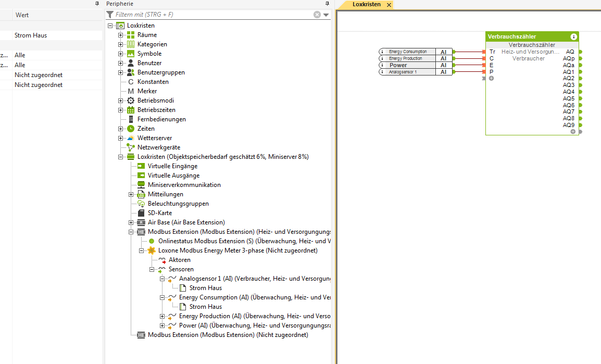Click the SD-Karte icon

[x=141, y=213]
